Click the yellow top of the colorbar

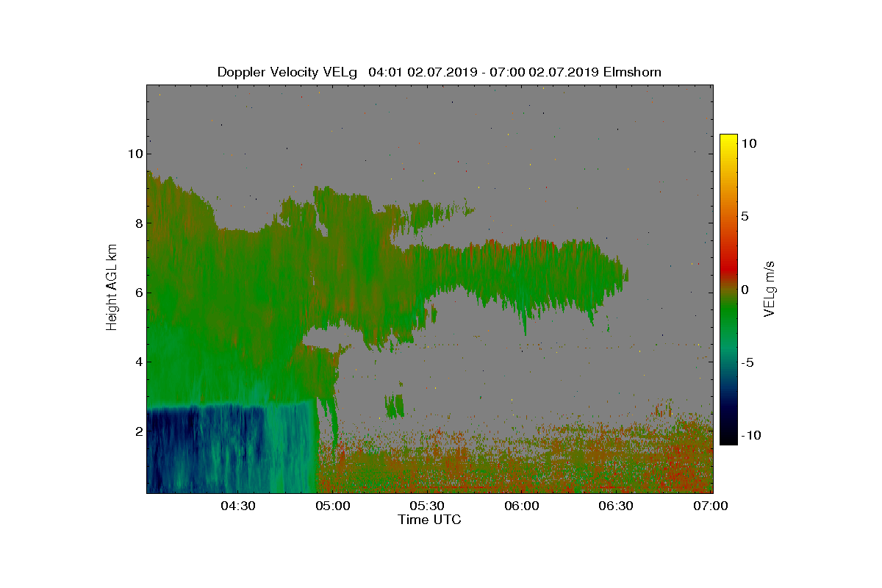coord(728,141)
